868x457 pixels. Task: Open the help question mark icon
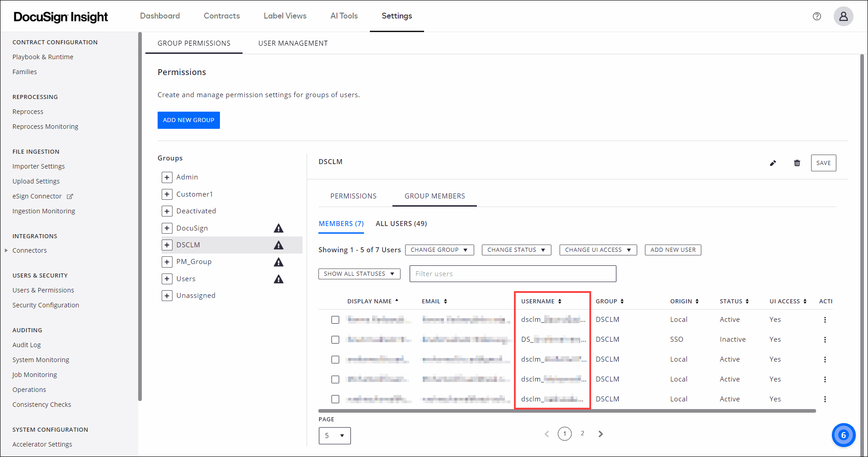pos(817,16)
